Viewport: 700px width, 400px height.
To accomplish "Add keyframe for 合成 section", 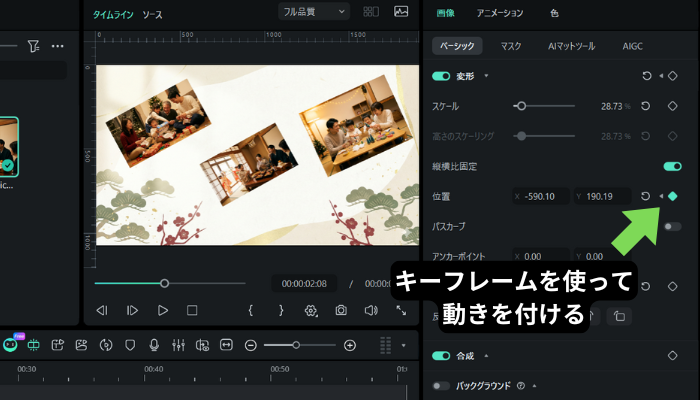I will point(673,356).
